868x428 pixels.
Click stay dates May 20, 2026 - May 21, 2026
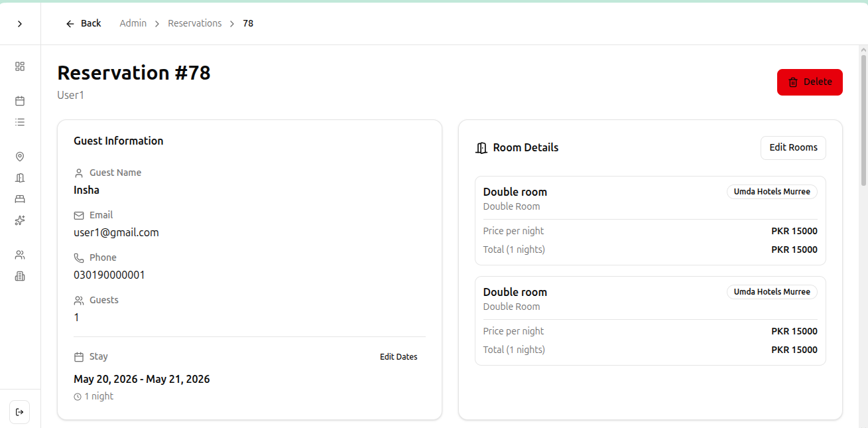click(x=142, y=380)
